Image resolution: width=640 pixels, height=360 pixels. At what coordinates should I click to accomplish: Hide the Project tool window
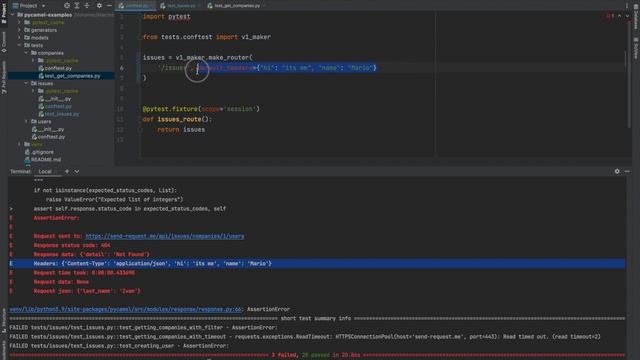pos(109,6)
